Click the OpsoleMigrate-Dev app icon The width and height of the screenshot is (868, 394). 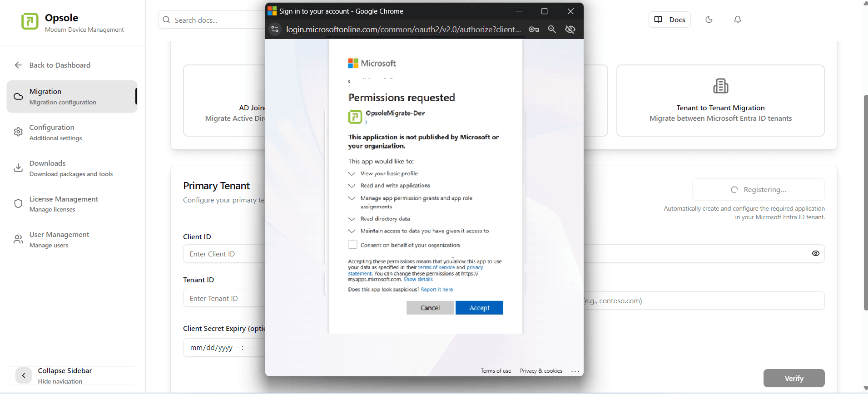point(355,117)
